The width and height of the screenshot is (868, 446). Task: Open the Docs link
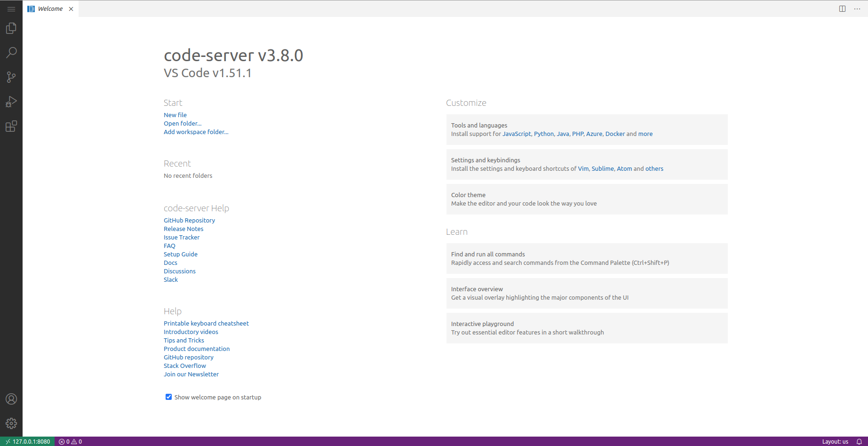click(170, 263)
